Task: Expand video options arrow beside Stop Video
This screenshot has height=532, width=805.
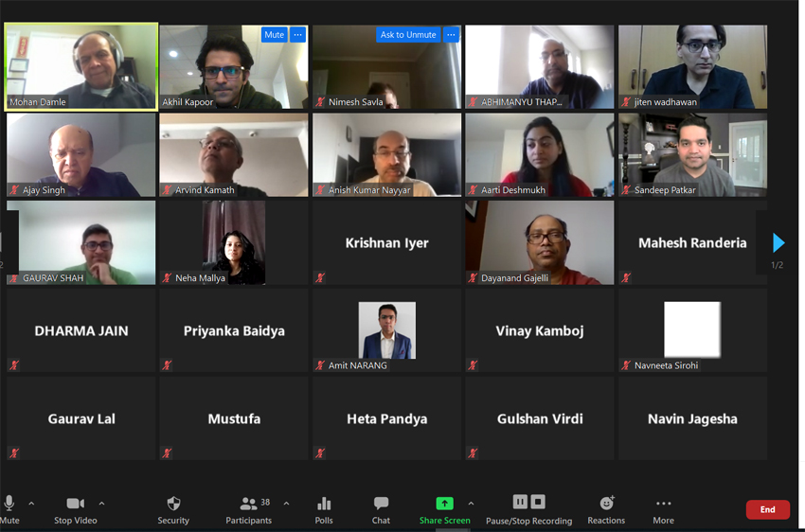Action: click(101, 504)
